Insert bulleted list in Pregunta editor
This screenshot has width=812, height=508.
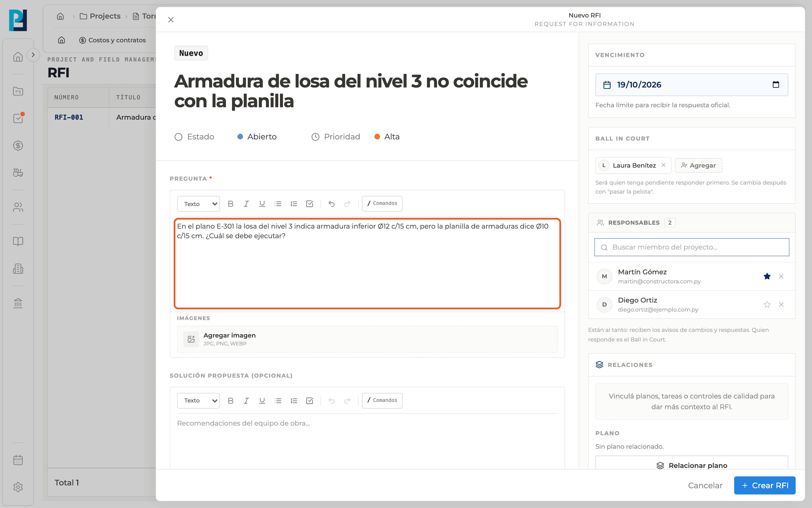click(x=278, y=203)
